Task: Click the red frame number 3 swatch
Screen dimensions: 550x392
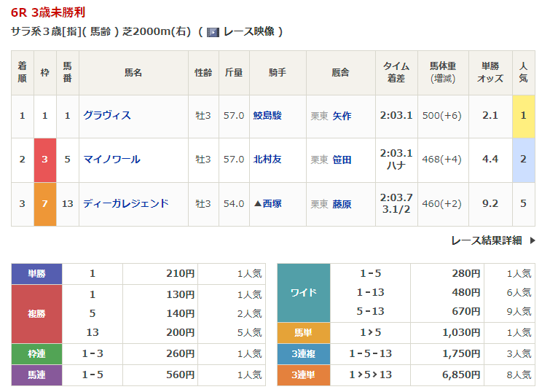Action: (45, 160)
